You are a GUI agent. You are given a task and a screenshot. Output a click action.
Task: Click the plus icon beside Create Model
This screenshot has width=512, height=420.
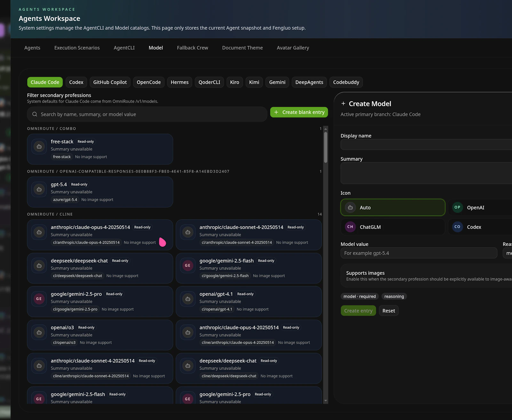(x=343, y=104)
